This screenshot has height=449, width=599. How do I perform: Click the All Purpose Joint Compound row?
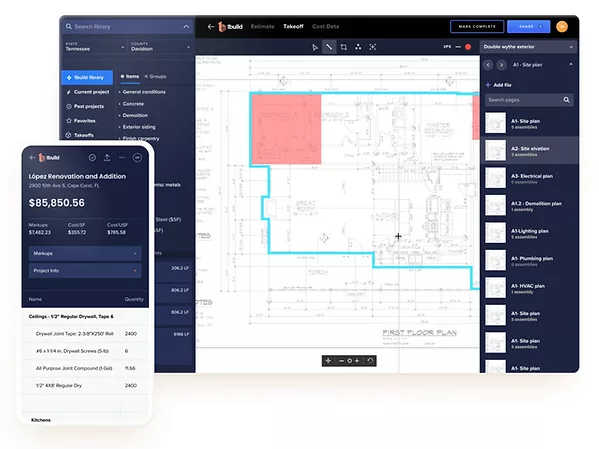(x=85, y=368)
